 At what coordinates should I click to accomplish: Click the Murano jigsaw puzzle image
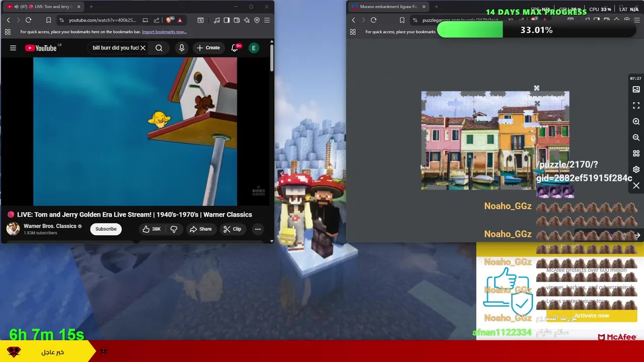[x=495, y=141]
